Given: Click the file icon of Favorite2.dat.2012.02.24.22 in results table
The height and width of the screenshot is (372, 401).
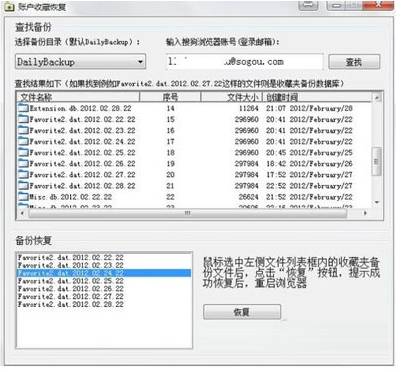Looking at the screenshot, I should (23, 141).
